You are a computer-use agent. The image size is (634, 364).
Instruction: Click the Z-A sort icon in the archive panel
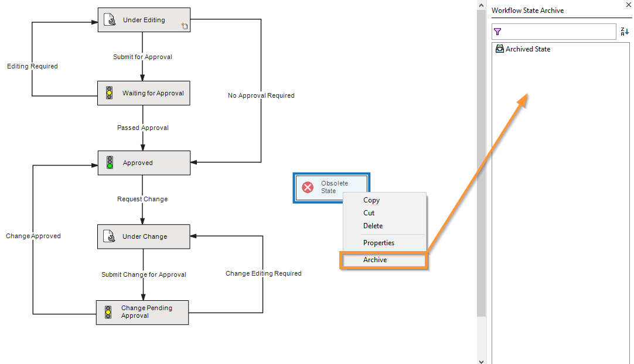click(624, 32)
